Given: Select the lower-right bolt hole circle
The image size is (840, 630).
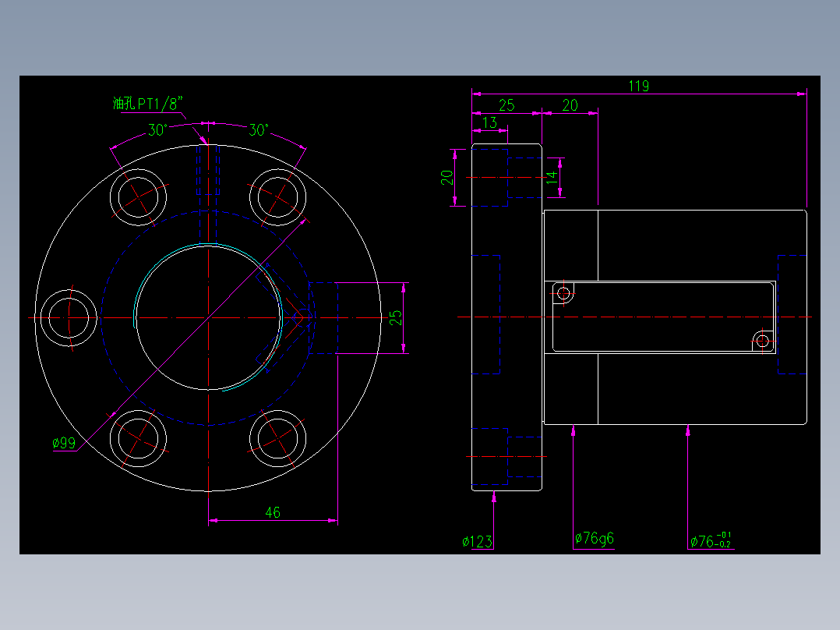Looking at the screenshot, I should [x=277, y=439].
